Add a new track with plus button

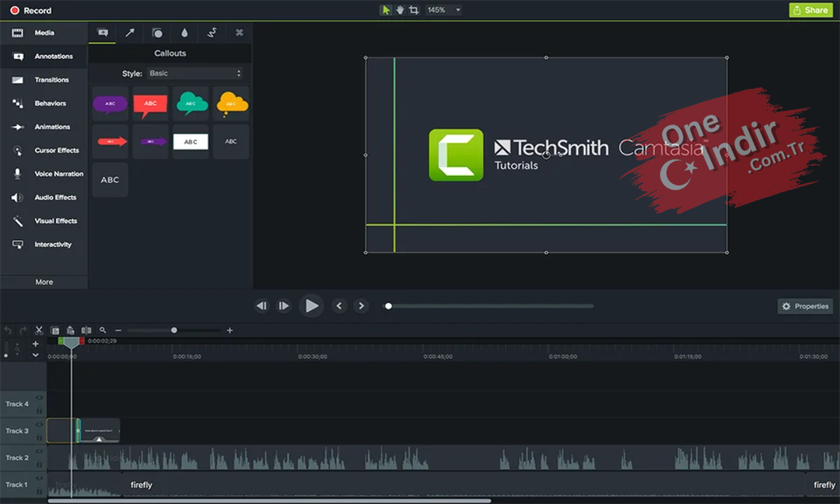(36, 344)
